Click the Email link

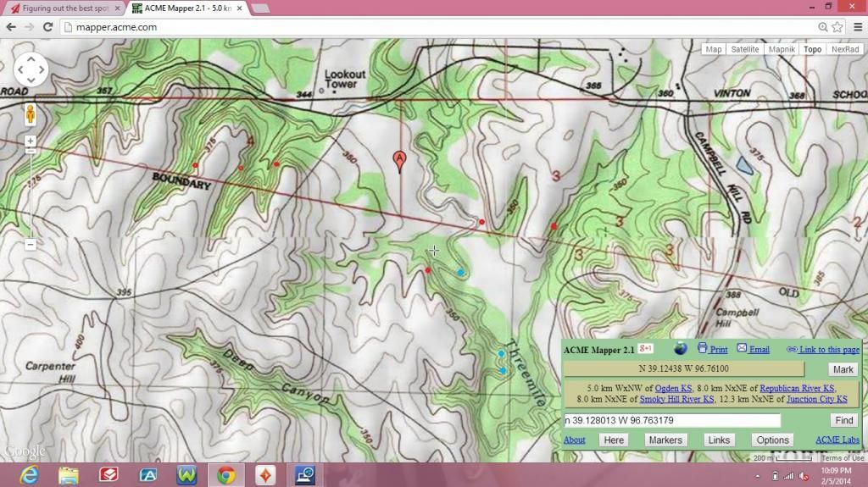(x=759, y=349)
